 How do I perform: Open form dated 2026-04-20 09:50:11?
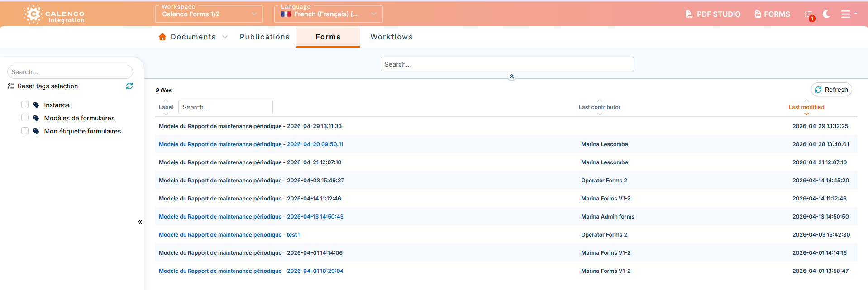251,144
